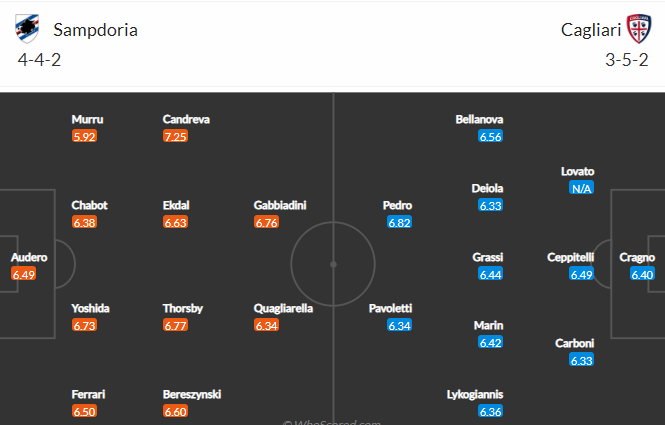Open Ceppitelli's player profile
Image resolution: width=665 pixels, height=425 pixels.
click(x=570, y=257)
